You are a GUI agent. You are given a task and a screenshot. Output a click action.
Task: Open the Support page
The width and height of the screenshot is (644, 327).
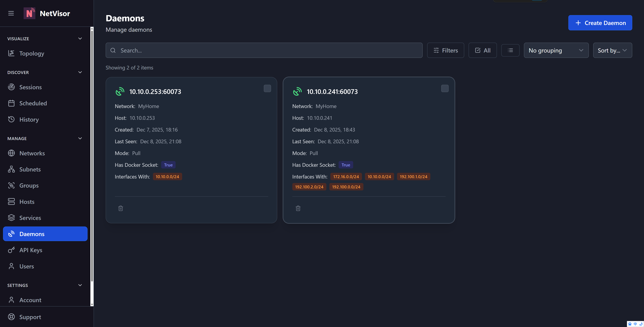click(x=30, y=317)
